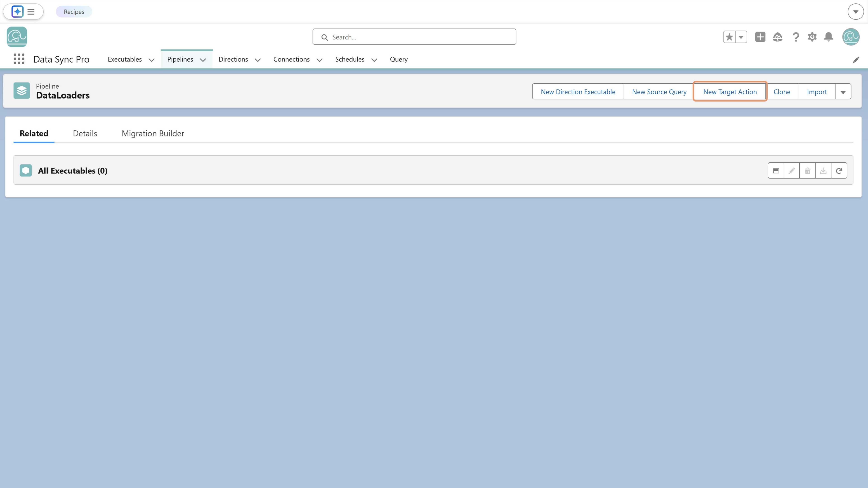Image resolution: width=868 pixels, height=488 pixels.
Task: Click New Target Action button
Action: coord(730,92)
